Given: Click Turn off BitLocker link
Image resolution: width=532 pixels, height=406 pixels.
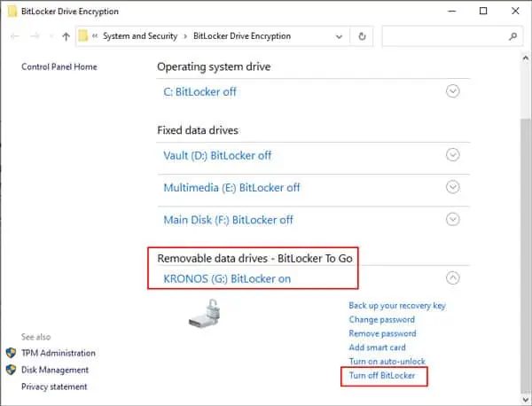Looking at the screenshot, I should (382, 376).
